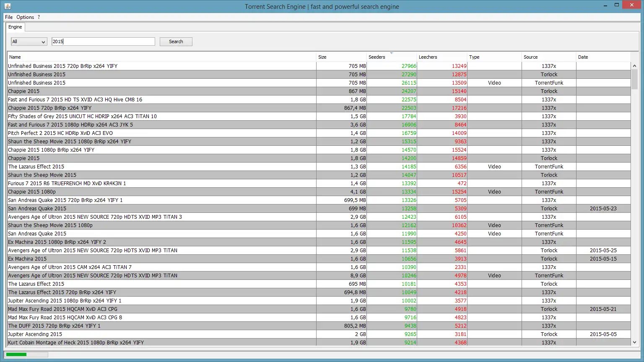Select The Lazarus Effect 2015 720p BrRip row
The height and width of the screenshot is (362, 644).
point(319,292)
